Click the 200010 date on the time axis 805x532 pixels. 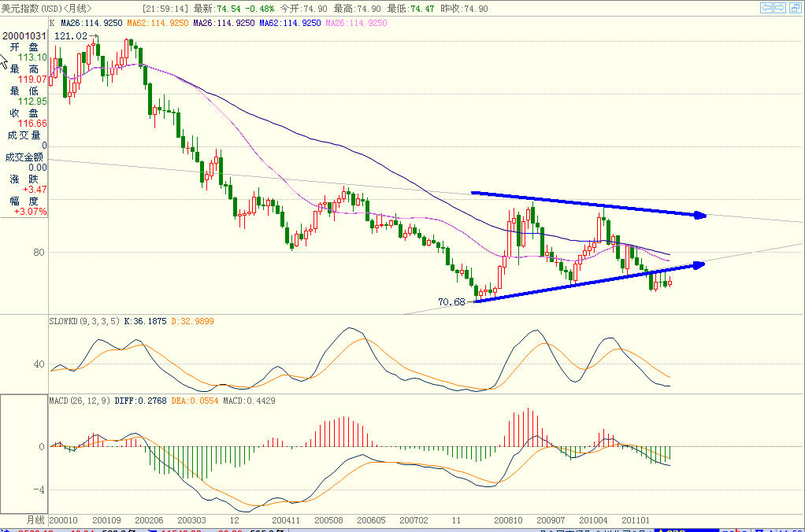pos(63,520)
